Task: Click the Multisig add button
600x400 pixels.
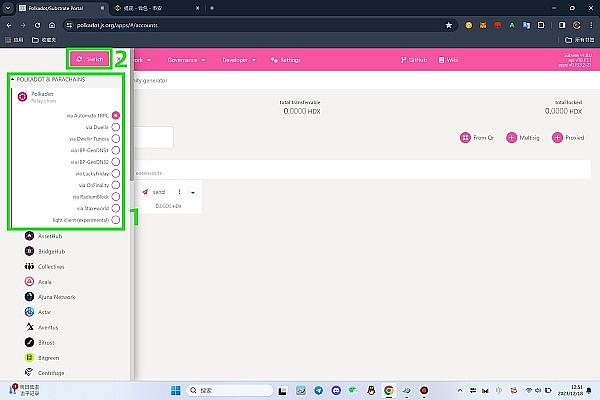Action: click(x=523, y=137)
